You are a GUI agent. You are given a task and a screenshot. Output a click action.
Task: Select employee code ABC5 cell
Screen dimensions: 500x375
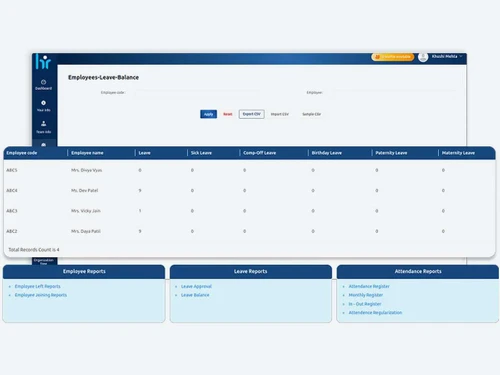click(12, 170)
